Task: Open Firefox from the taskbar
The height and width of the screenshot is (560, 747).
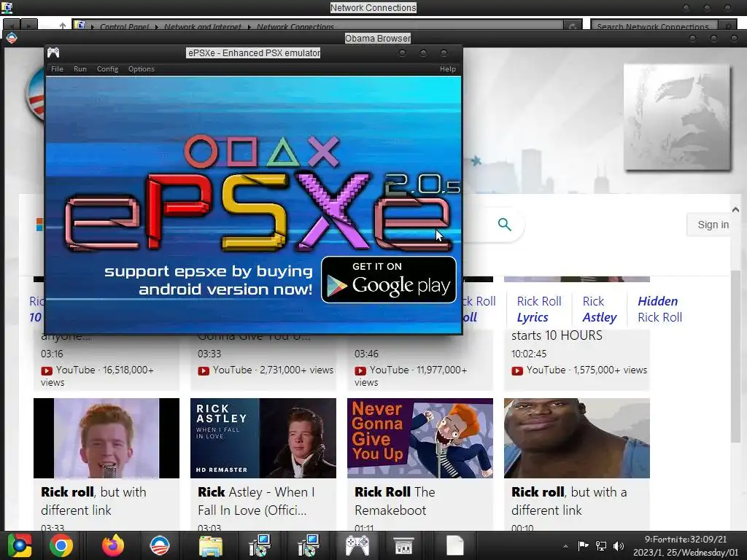Action: point(113,545)
